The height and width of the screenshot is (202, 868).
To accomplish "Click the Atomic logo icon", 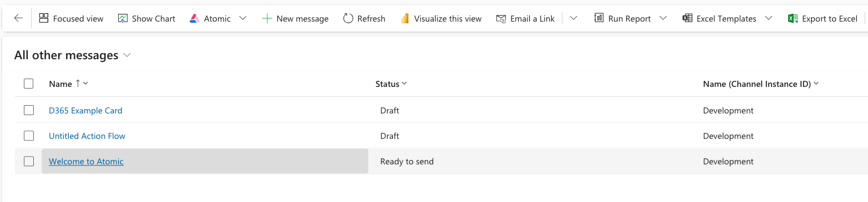I will (x=194, y=18).
